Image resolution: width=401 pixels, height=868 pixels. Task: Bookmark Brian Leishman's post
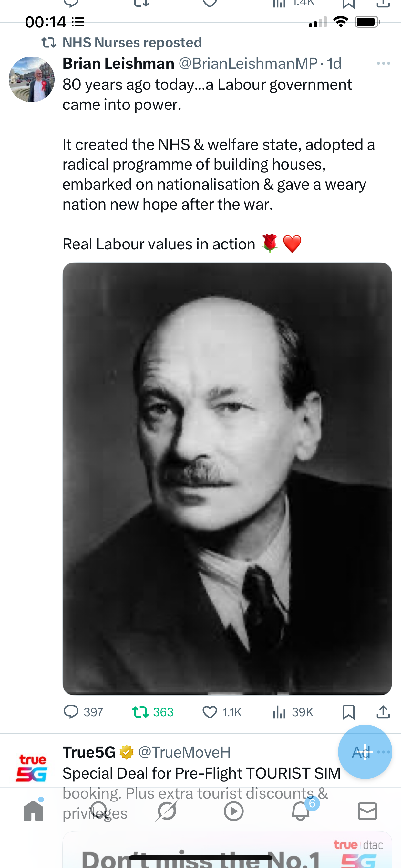point(348,712)
